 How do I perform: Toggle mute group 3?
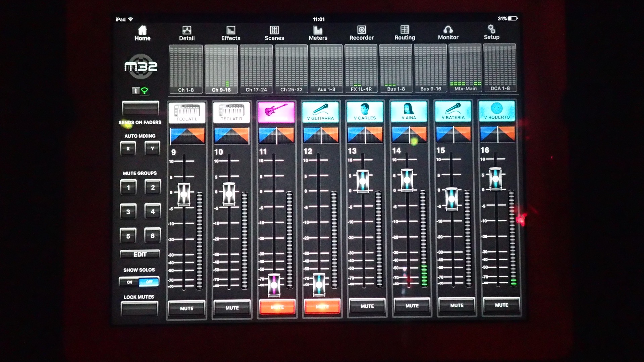click(128, 212)
